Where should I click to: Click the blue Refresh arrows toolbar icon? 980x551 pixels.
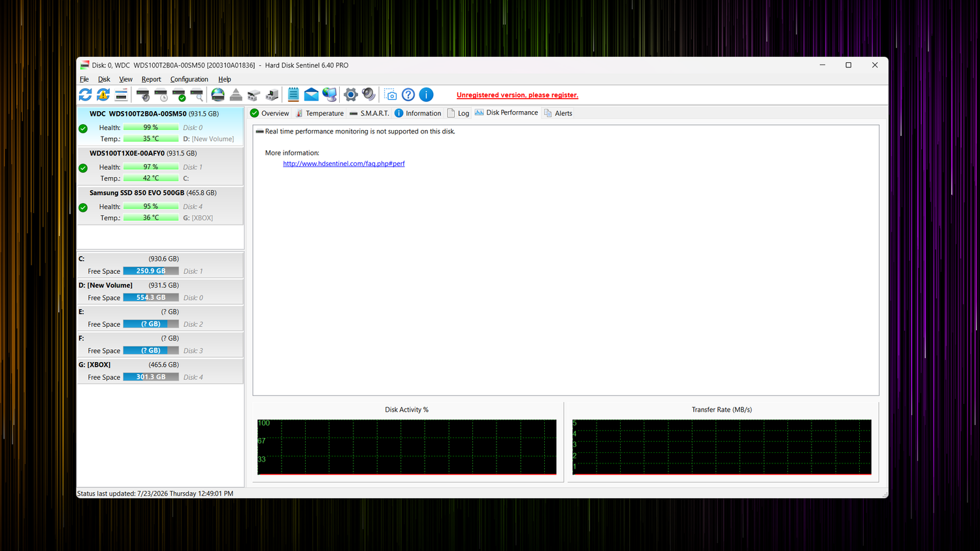pyautogui.click(x=86, y=95)
